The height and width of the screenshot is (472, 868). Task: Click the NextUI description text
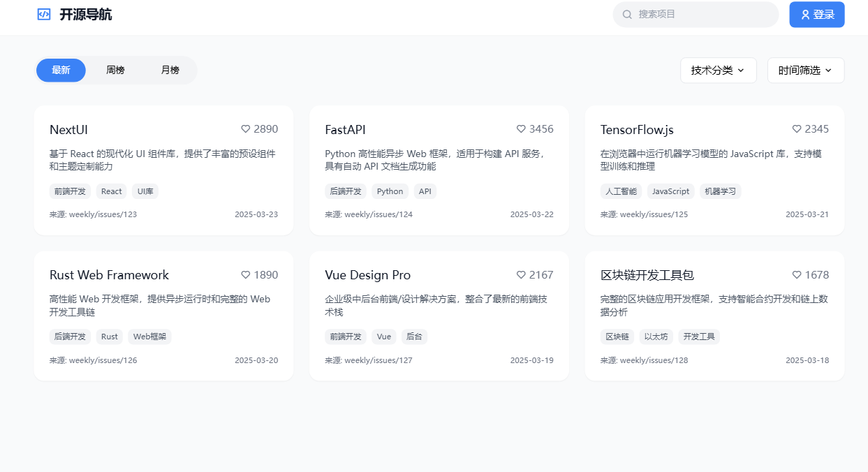(163, 160)
